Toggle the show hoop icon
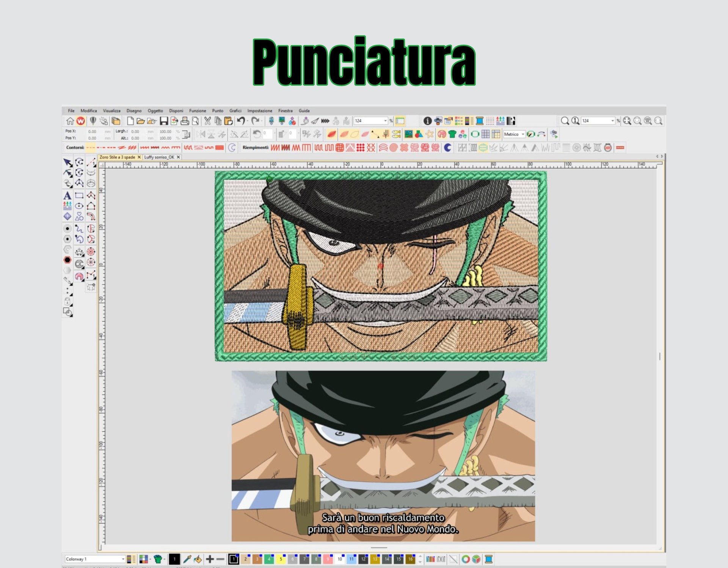The image size is (728, 568). (x=475, y=134)
